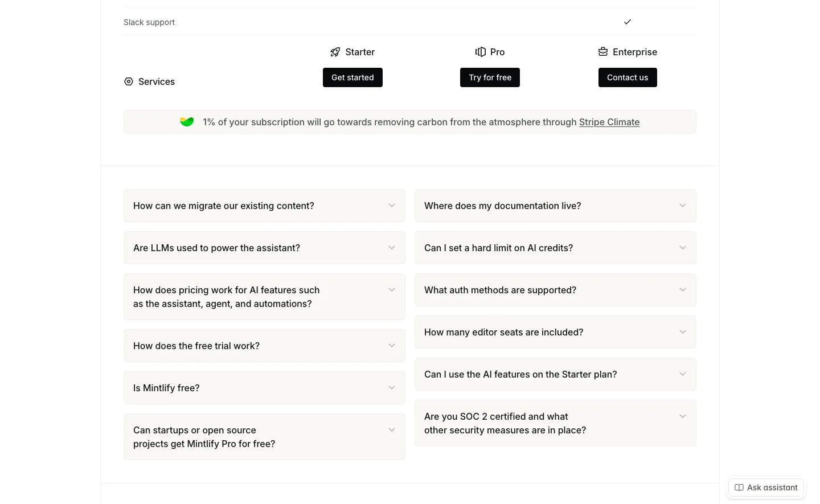This screenshot has width=820, height=504.
Task: Expand the SOC 2 certified question
Action: 555,423
